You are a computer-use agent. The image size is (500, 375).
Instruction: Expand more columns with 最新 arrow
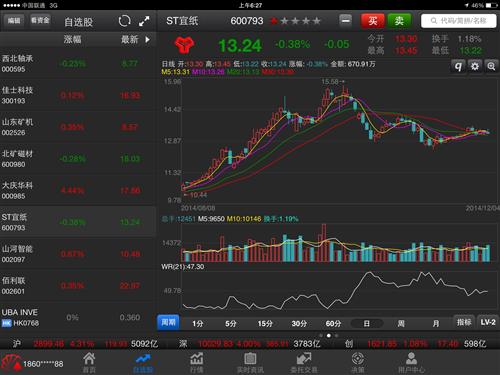[x=147, y=40]
